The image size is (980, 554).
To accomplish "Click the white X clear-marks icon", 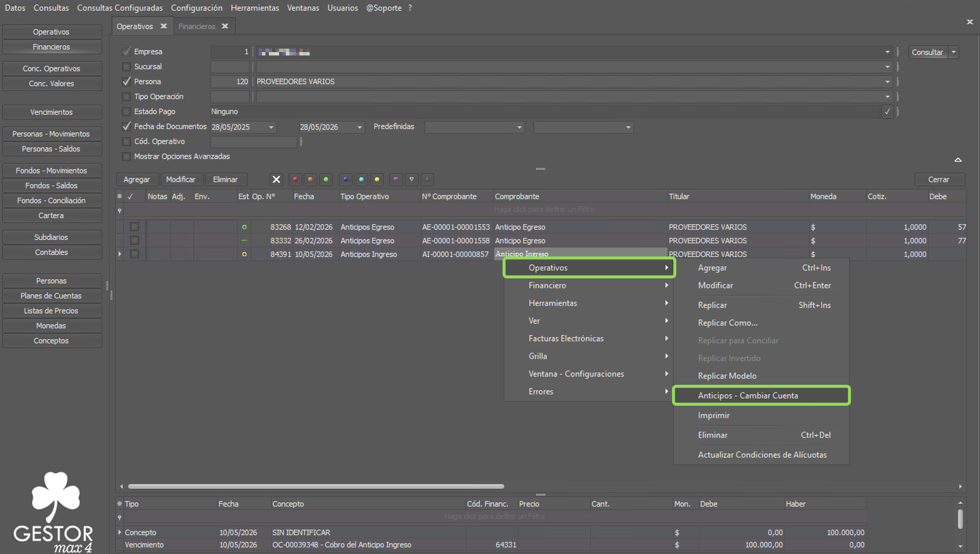I will 276,180.
